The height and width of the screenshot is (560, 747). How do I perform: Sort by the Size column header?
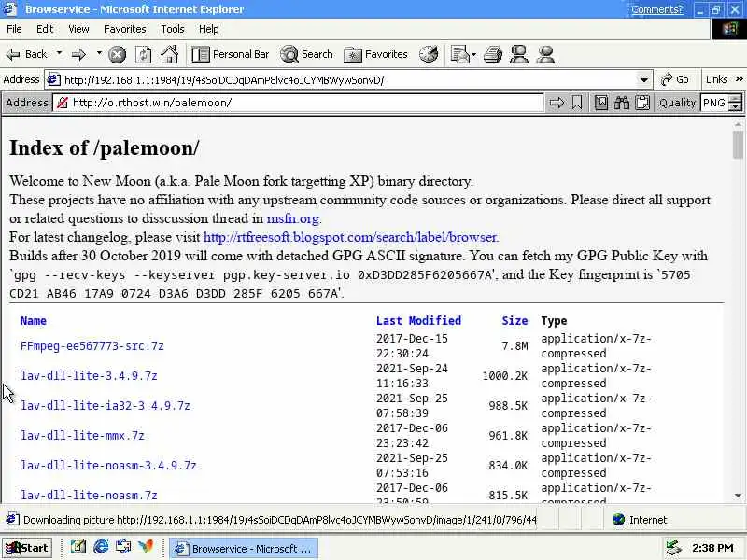tap(514, 320)
